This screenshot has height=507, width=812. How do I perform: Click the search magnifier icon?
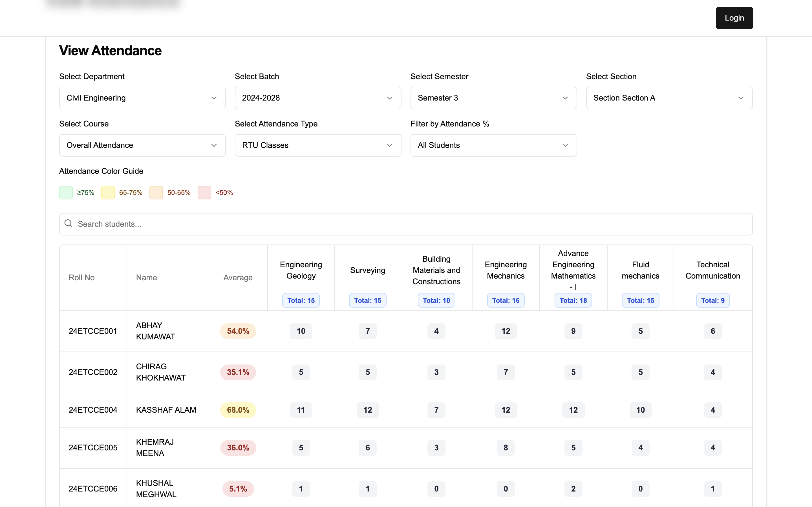69,223
